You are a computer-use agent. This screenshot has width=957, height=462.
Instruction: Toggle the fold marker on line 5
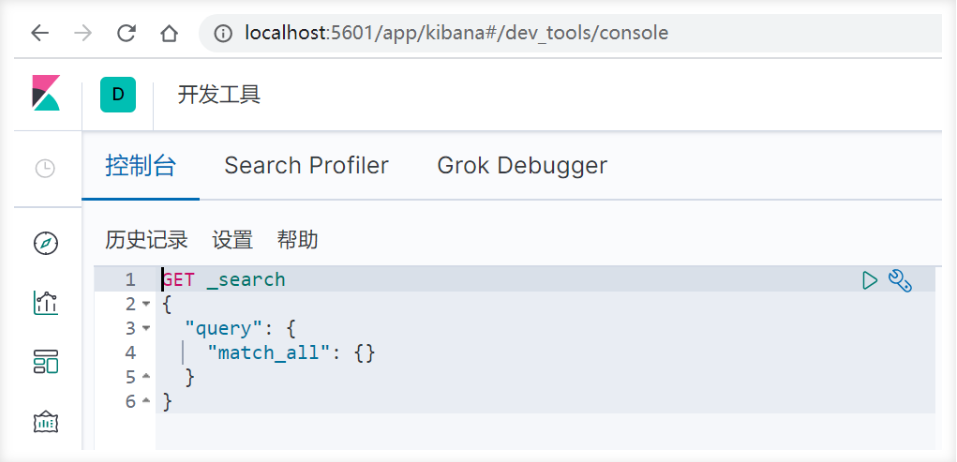pos(146,377)
